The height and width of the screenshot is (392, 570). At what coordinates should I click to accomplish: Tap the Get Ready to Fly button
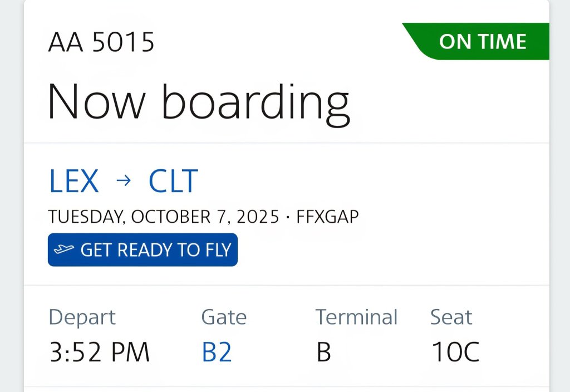pyautogui.click(x=142, y=250)
